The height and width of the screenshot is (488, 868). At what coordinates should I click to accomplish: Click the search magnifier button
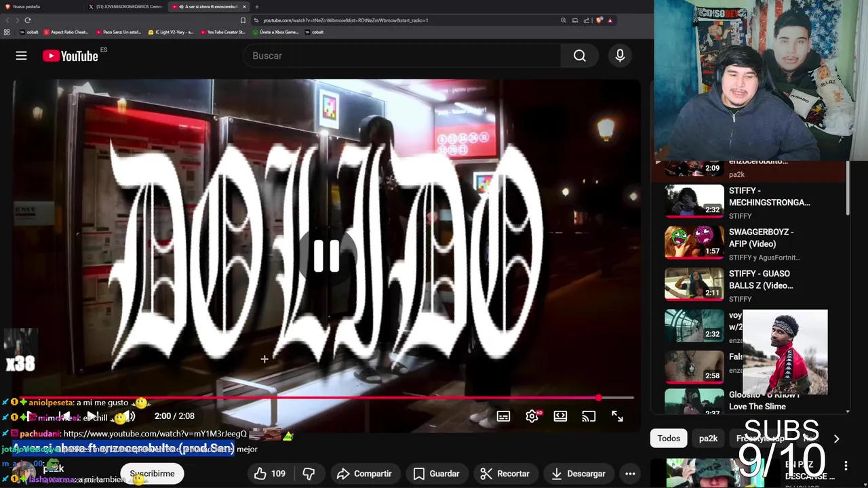click(579, 56)
